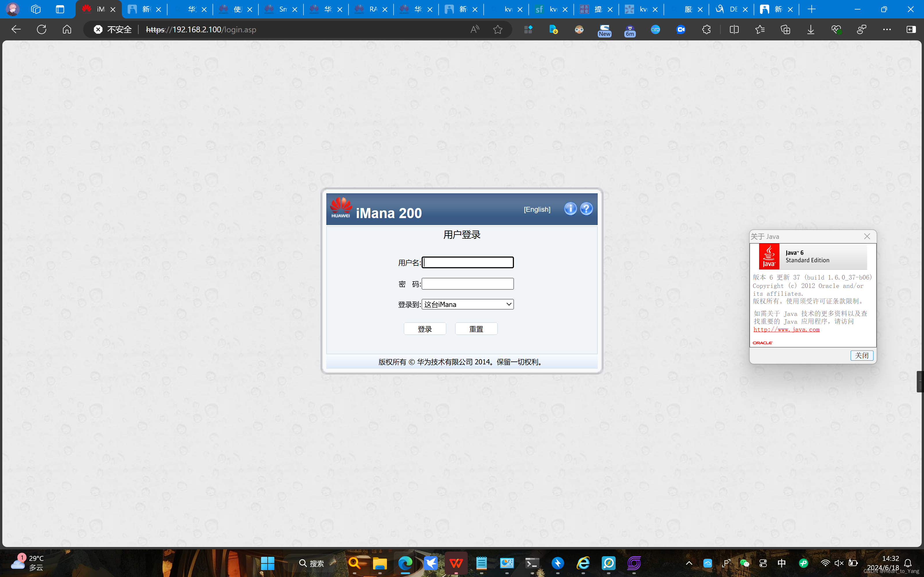Viewport: 924px width, 577px height.
Task: Click the blue info icon in iMana header
Action: click(x=570, y=209)
